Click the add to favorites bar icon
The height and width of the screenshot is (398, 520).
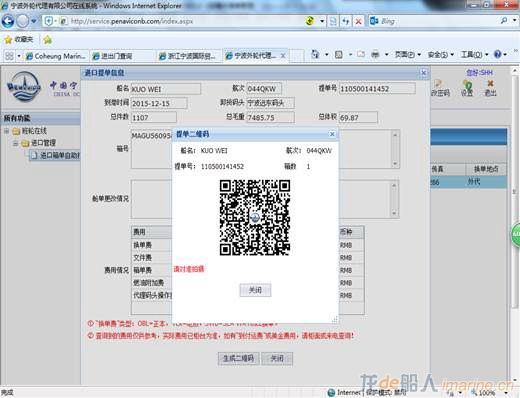coord(48,40)
